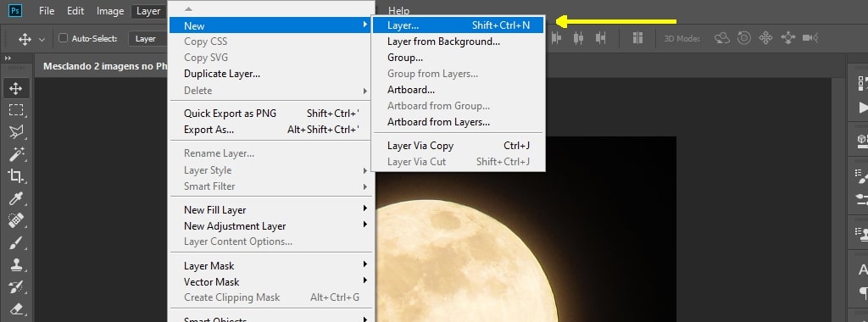
Task: Open the Actions panel play icon
Action: click(862, 107)
